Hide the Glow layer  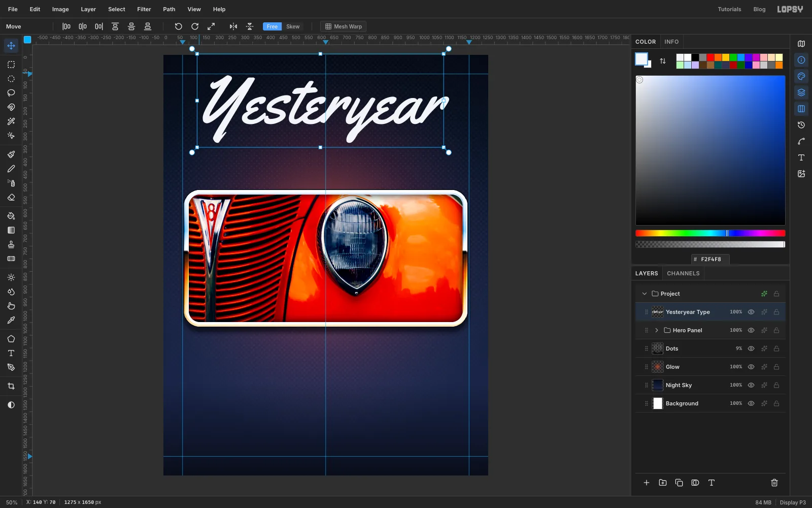point(751,367)
